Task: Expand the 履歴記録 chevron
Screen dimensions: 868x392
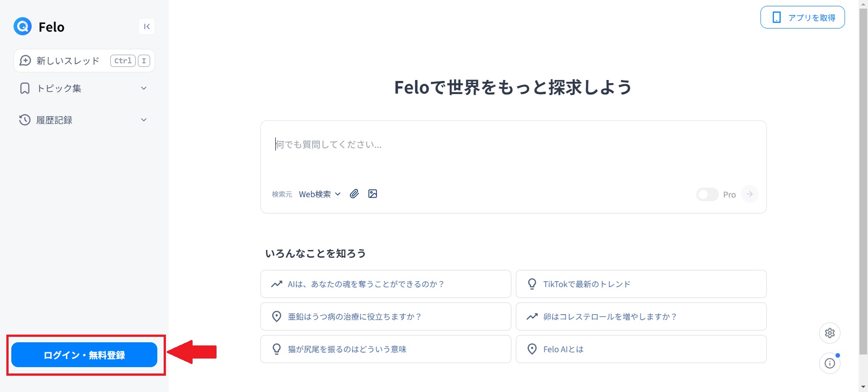Action: [143, 120]
